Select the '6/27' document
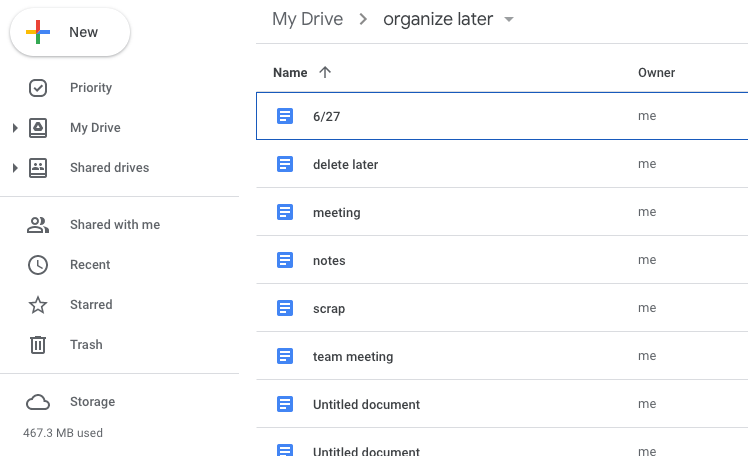The height and width of the screenshot is (456, 748). [327, 116]
